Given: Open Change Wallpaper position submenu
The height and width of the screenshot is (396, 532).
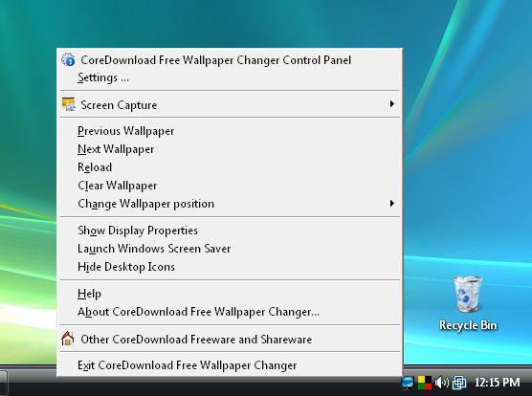Looking at the screenshot, I should pos(230,204).
